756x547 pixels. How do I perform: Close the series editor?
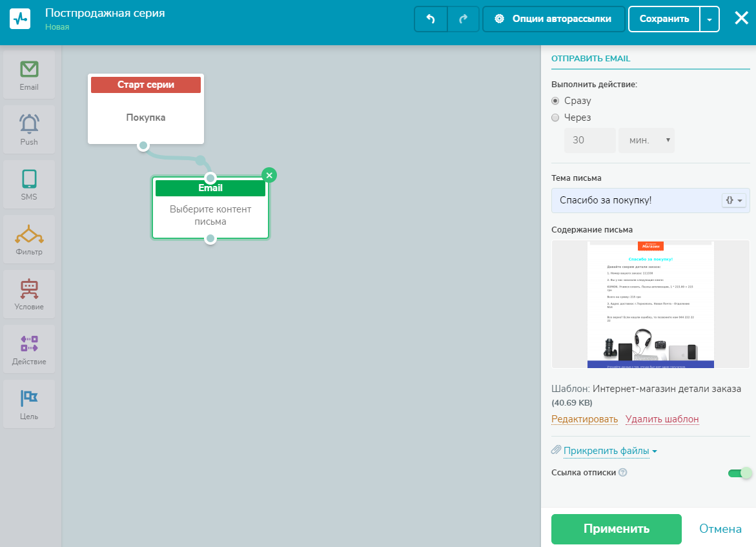741,18
